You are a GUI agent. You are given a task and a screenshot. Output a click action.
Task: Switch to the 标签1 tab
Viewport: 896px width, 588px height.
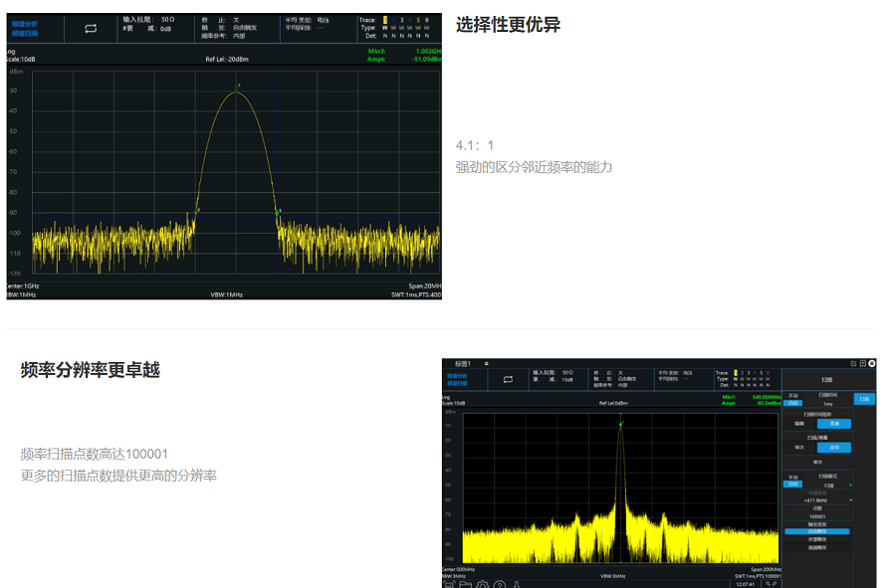pos(462,364)
